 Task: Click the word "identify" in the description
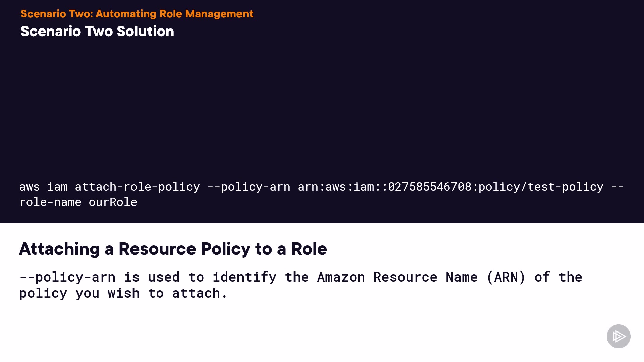(x=245, y=277)
